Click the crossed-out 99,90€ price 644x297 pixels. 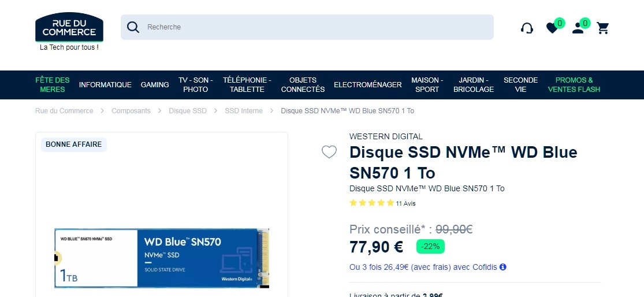click(454, 229)
